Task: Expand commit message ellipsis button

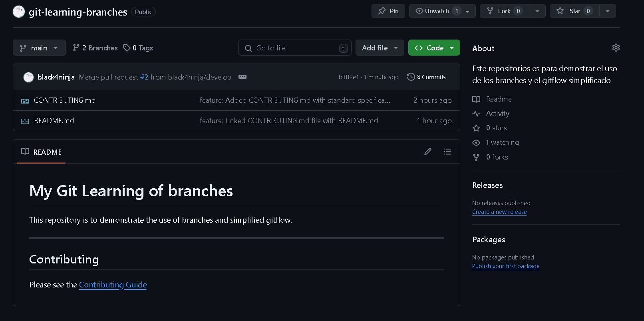Action: click(242, 77)
